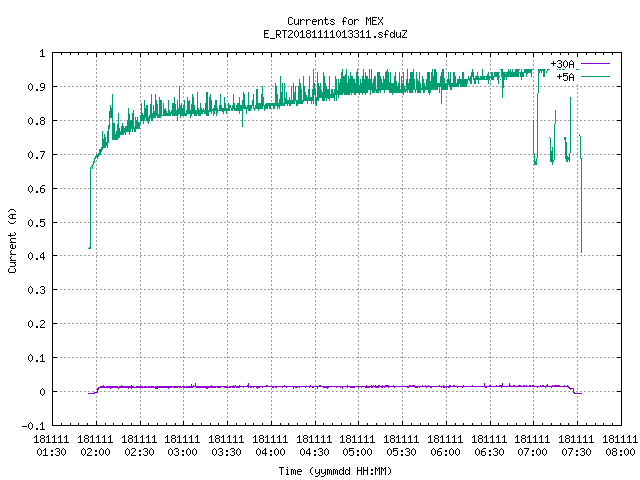Click the y-axis tick value 0
This screenshot has width=640, height=480.
[42, 391]
